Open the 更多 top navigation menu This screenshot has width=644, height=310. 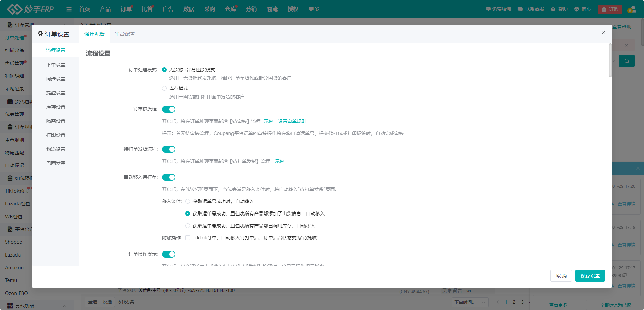[314, 9]
